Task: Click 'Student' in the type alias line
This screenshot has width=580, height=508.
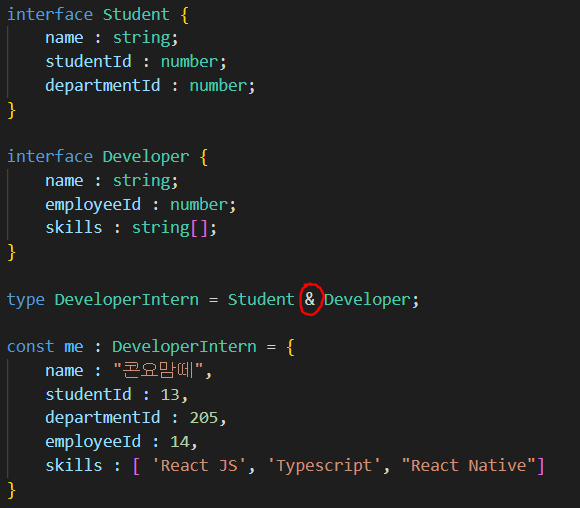Action: pos(261,300)
